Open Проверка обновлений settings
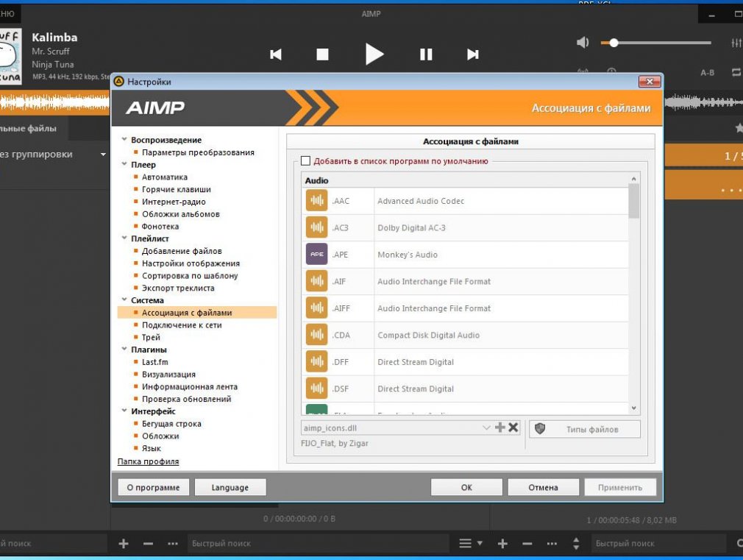 point(186,399)
